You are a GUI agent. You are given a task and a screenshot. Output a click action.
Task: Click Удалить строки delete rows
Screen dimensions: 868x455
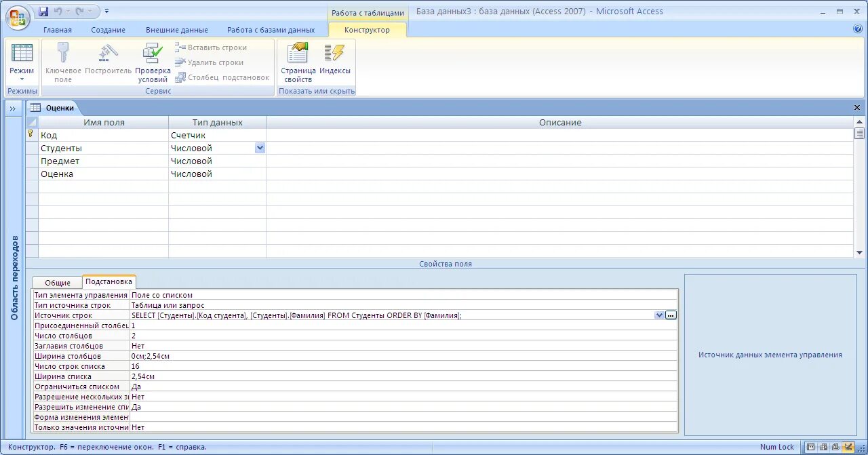coord(210,62)
